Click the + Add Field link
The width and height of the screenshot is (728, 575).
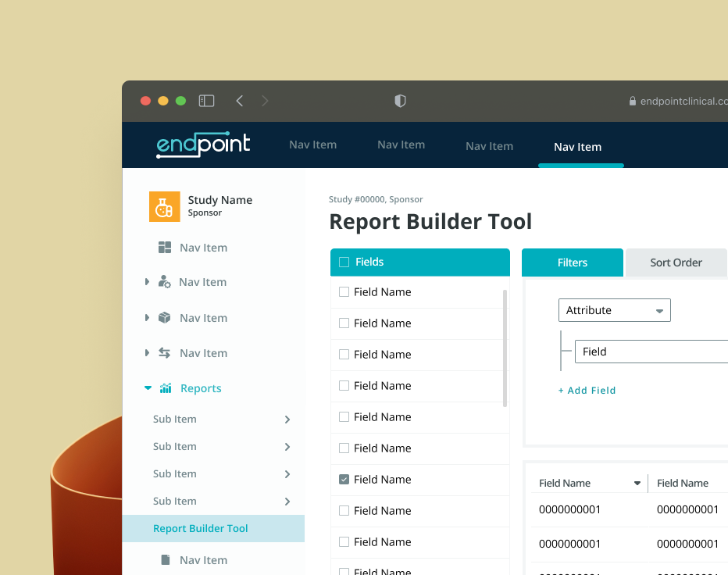click(587, 390)
